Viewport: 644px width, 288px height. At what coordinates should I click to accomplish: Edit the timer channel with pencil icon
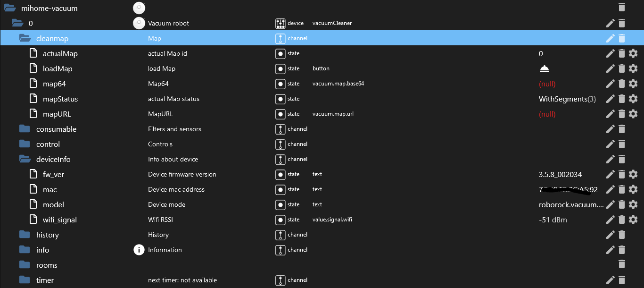(610, 280)
